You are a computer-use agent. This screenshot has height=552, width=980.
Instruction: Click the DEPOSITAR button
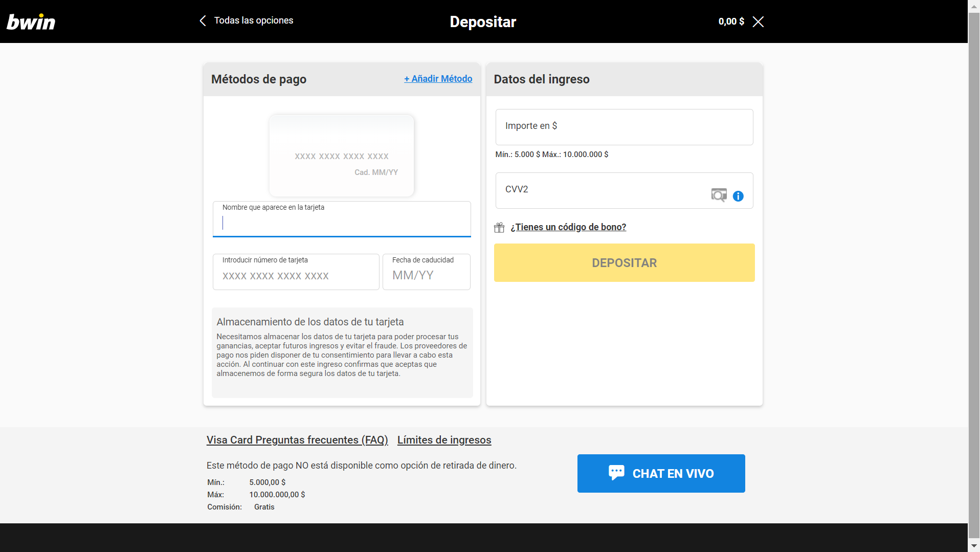point(624,262)
